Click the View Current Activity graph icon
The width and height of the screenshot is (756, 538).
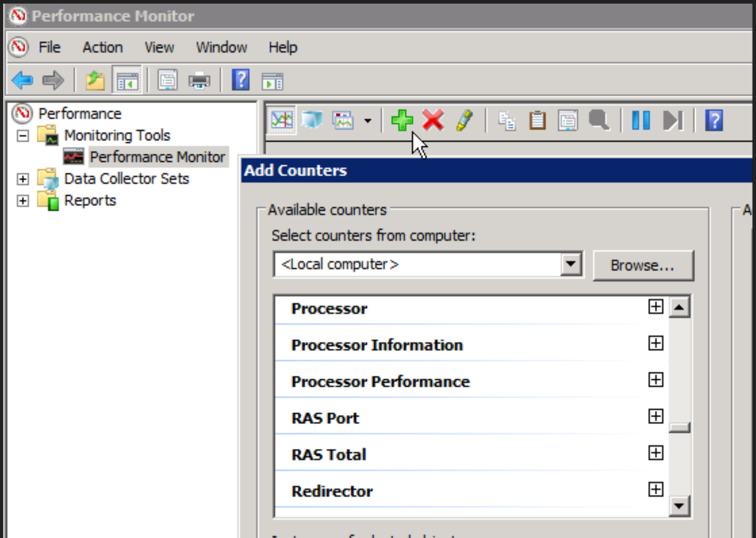tap(282, 120)
